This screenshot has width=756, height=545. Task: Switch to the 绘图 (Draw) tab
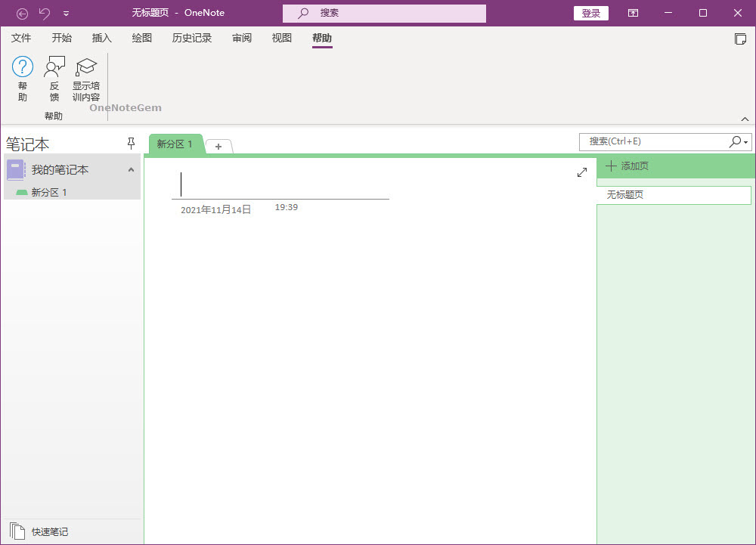click(141, 38)
